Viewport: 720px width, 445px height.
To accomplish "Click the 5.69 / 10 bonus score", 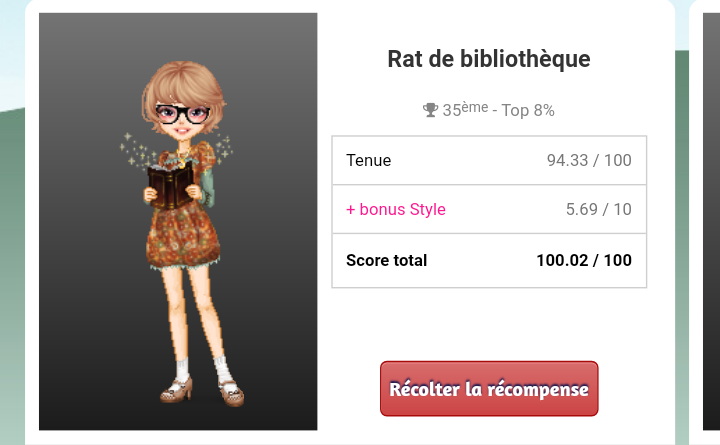I will [x=599, y=209].
